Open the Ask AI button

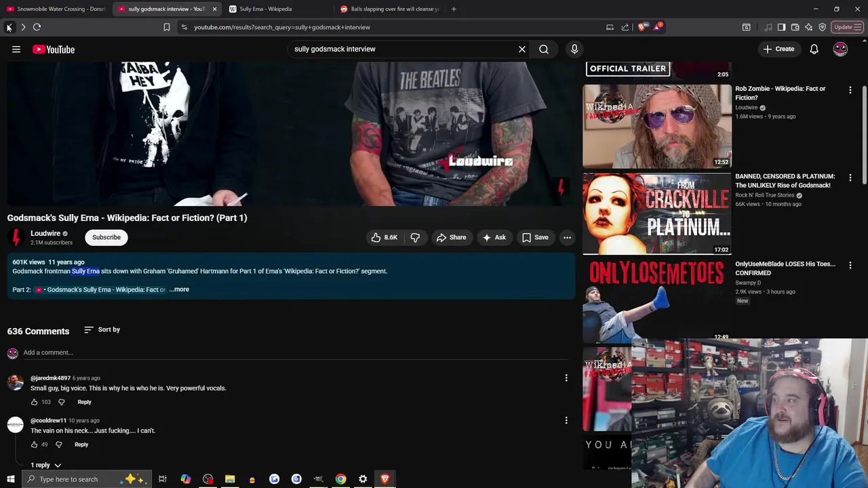494,237
